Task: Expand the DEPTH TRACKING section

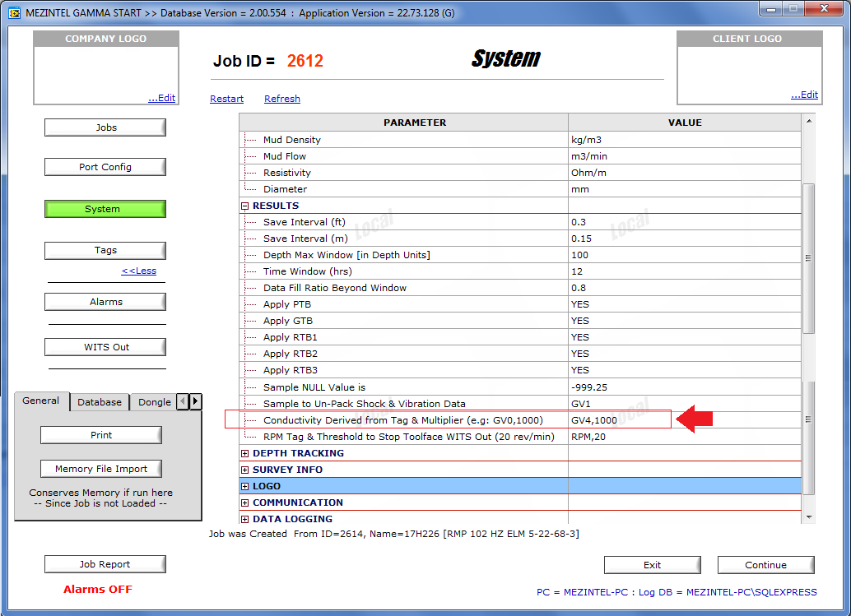Action: (x=244, y=453)
